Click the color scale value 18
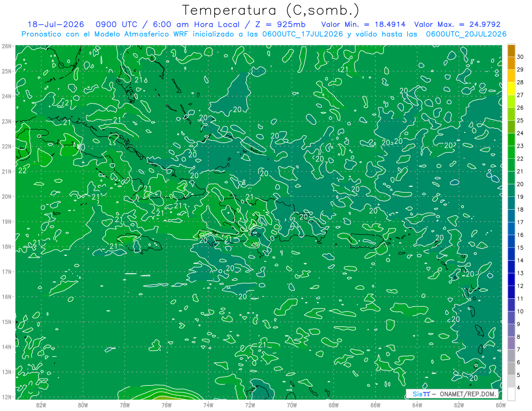 (520, 209)
